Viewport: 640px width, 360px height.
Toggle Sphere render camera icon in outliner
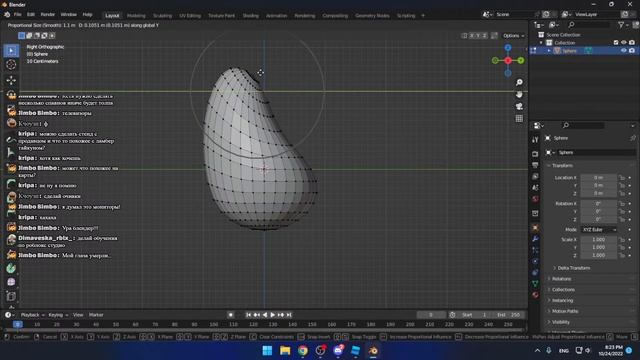(x=632, y=51)
